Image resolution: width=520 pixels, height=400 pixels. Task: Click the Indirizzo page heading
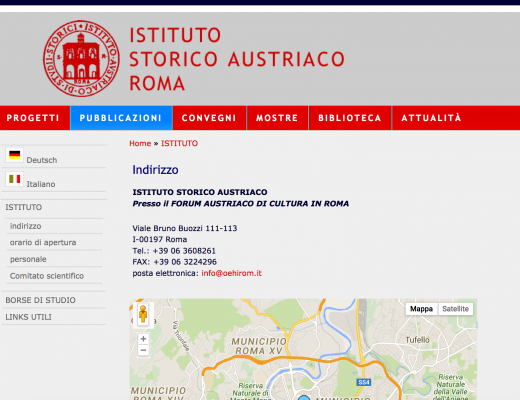coord(155,170)
